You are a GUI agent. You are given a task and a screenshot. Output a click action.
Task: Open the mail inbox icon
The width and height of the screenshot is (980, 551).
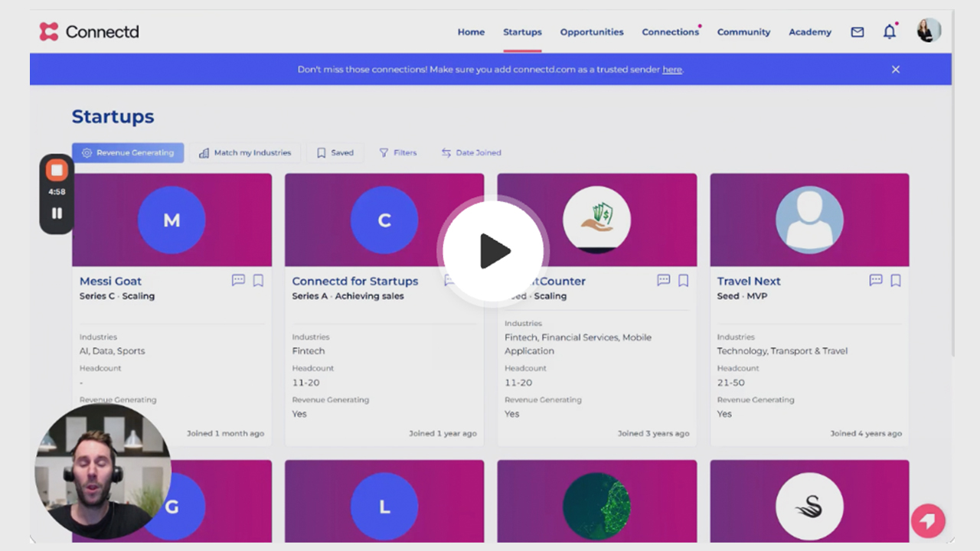pos(857,32)
